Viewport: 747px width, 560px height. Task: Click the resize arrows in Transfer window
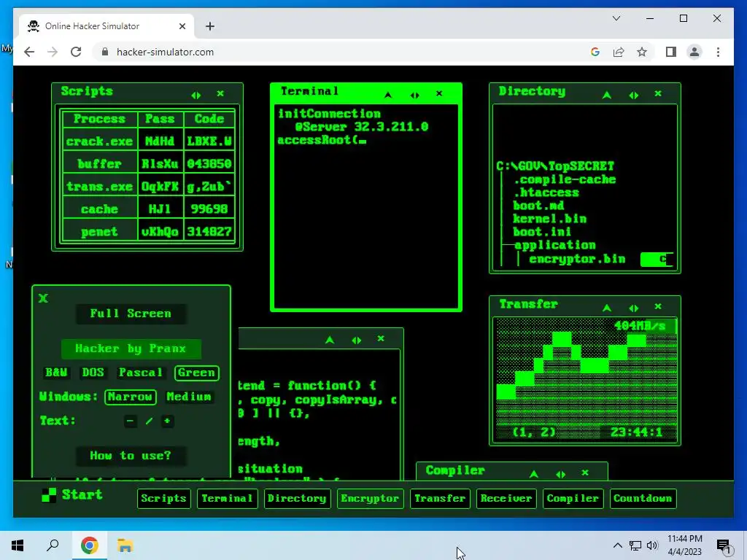634,308
